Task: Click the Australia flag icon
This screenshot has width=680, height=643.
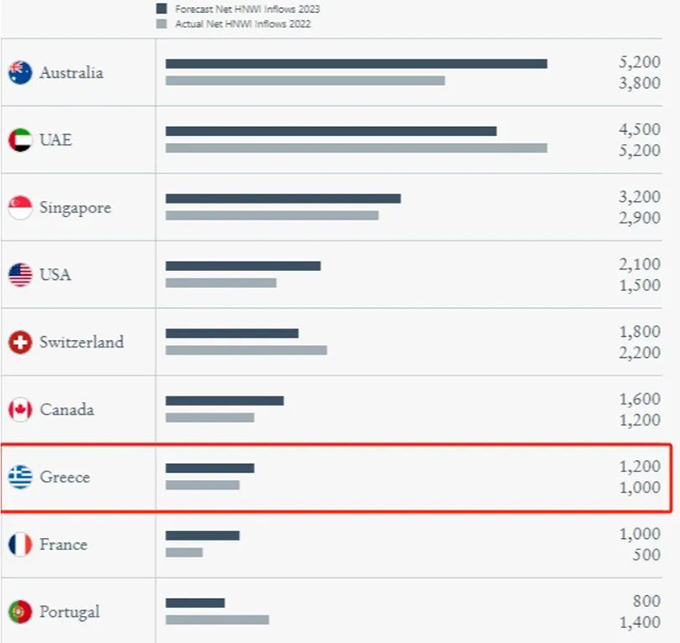Action: tap(20, 72)
